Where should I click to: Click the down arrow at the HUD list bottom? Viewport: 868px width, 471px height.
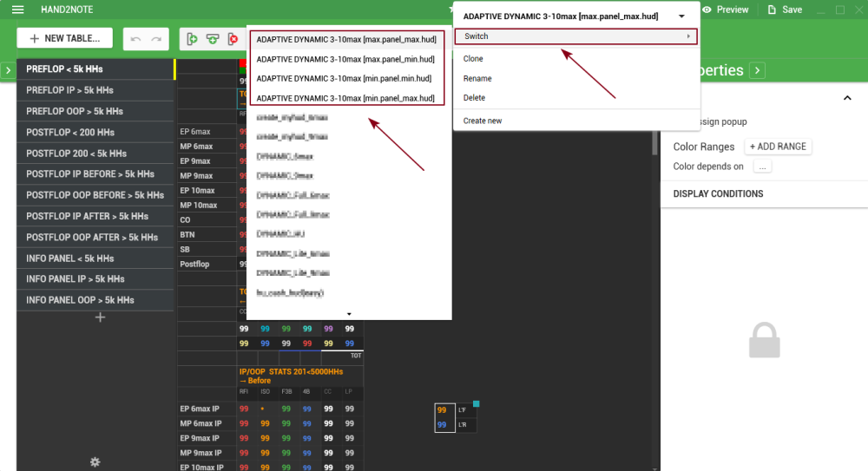click(349, 314)
